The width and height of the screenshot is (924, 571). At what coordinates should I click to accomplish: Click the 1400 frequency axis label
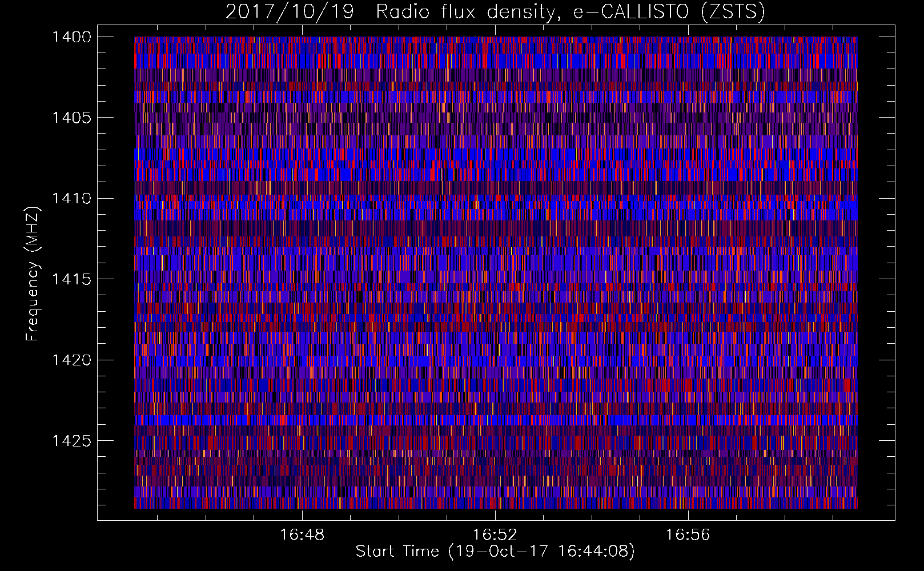[x=71, y=37]
